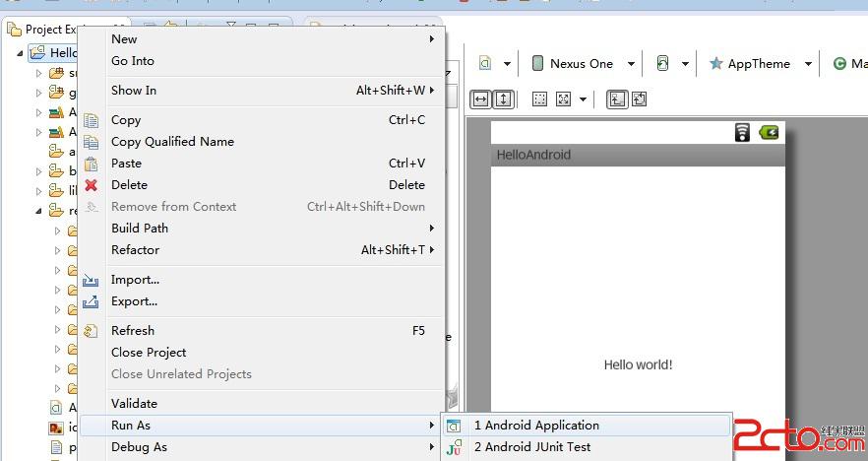This screenshot has width=868, height=461.
Task: Refresh the project via menu
Action: coord(262,331)
